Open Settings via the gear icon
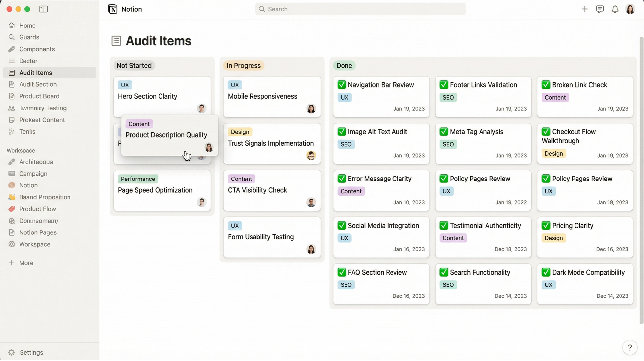The height and width of the screenshot is (361, 644). tap(12, 352)
